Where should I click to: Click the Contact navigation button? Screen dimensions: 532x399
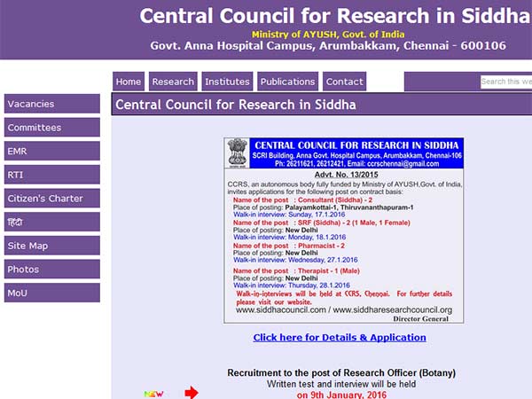coord(344,82)
